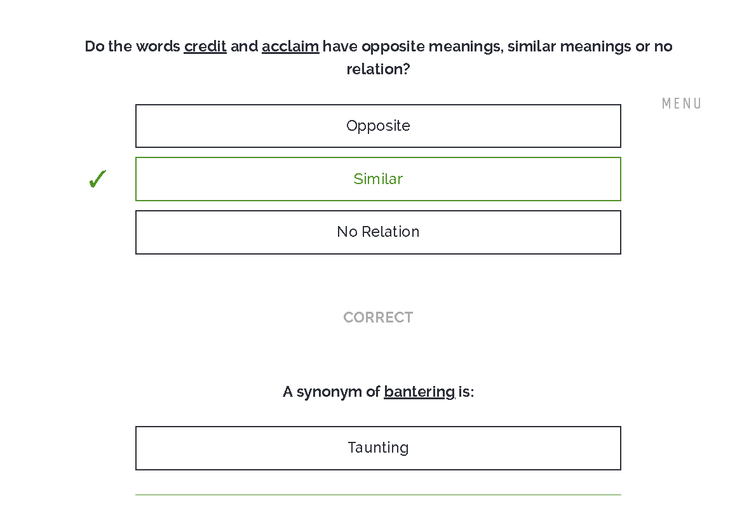Viewport: 756px width, 532px height.
Task: Open definition of underlined word bantering
Action: click(419, 392)
